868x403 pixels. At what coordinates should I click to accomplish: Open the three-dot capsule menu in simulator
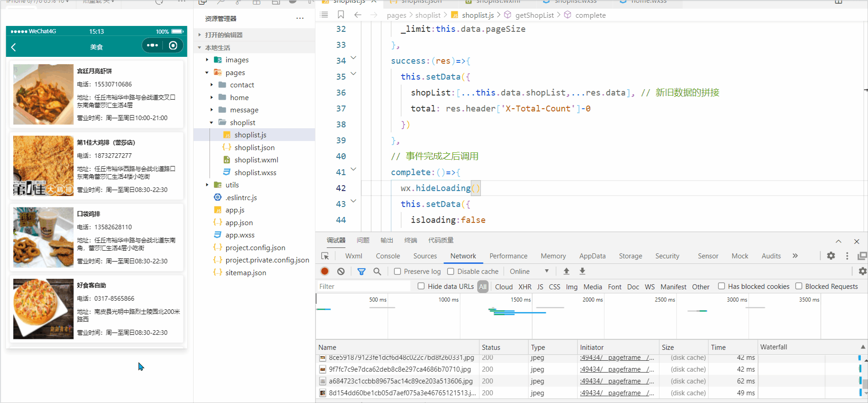(x=152, y=45)
